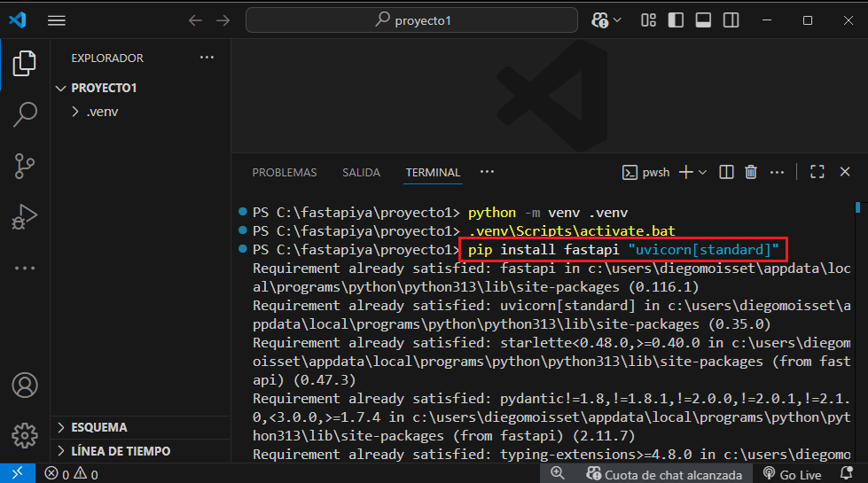The width and height of the screenshot is (868, 483).
Task: Show errors and warnings count in status bar
Action: coord(72,474)
